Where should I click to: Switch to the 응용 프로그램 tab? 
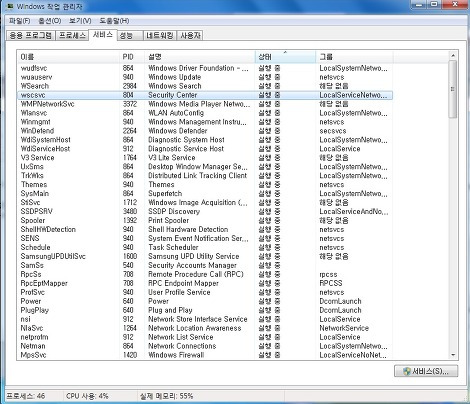coord(31,35)
